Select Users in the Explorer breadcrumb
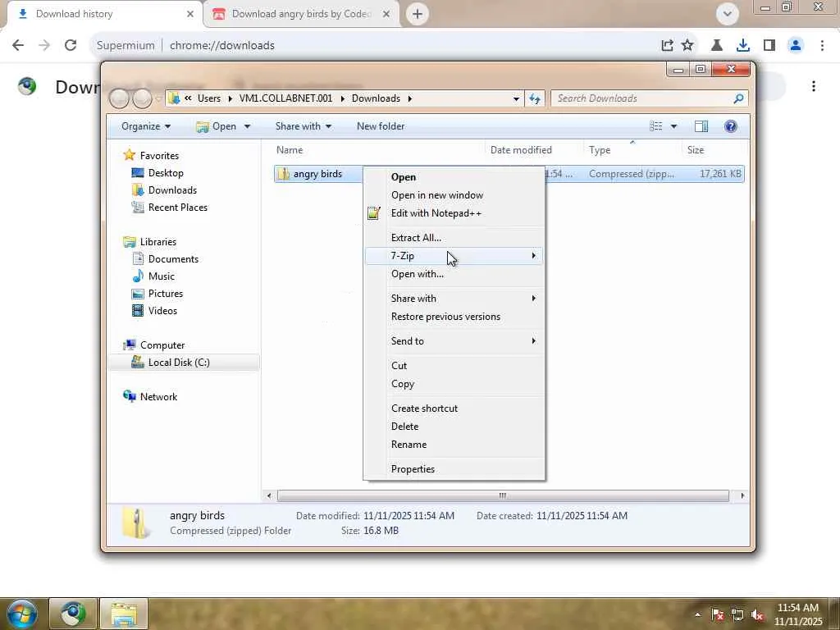 click(x=209, y=98)
